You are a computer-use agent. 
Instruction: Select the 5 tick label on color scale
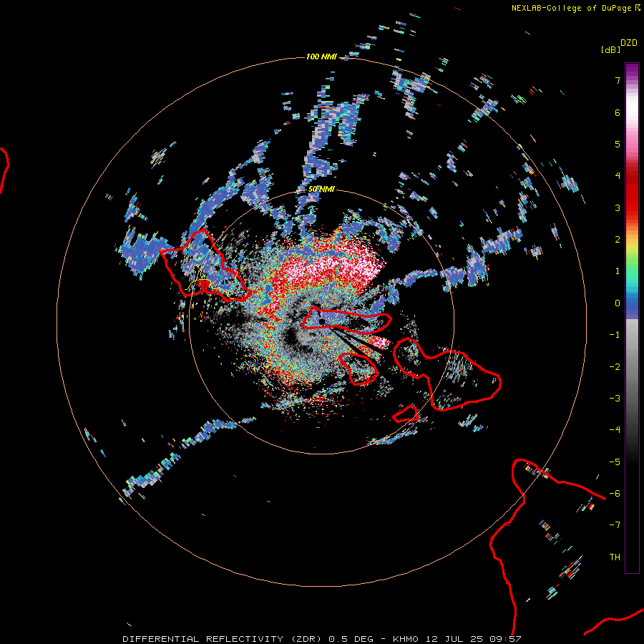coord(617,144)
